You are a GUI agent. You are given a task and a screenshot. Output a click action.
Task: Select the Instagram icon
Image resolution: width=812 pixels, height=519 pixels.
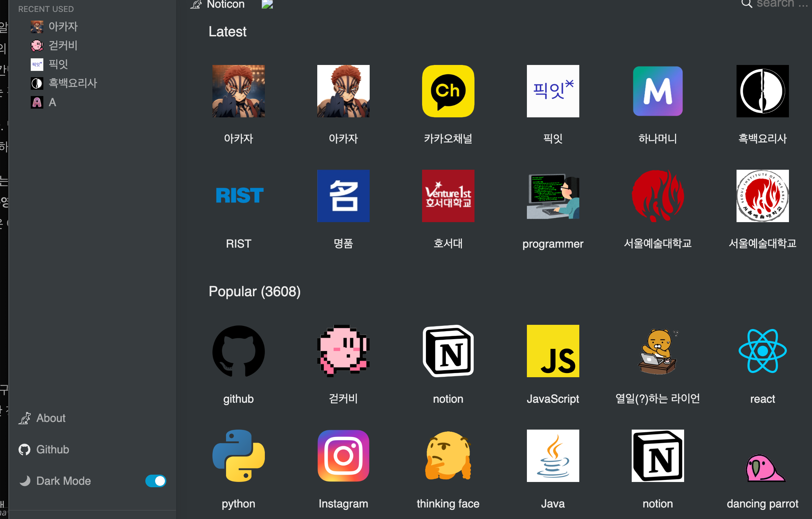point(343,456)
